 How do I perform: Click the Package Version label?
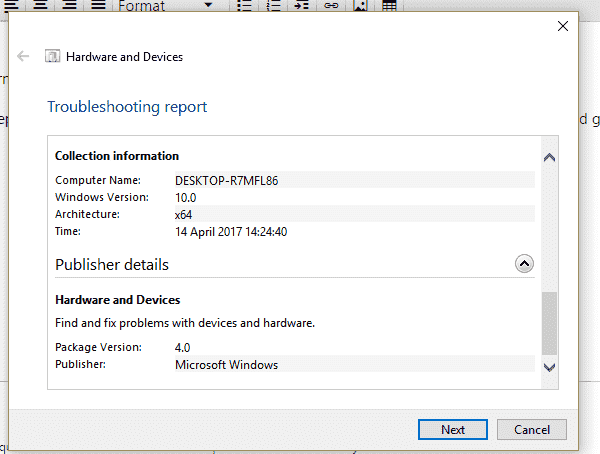[x=98, y=347]
